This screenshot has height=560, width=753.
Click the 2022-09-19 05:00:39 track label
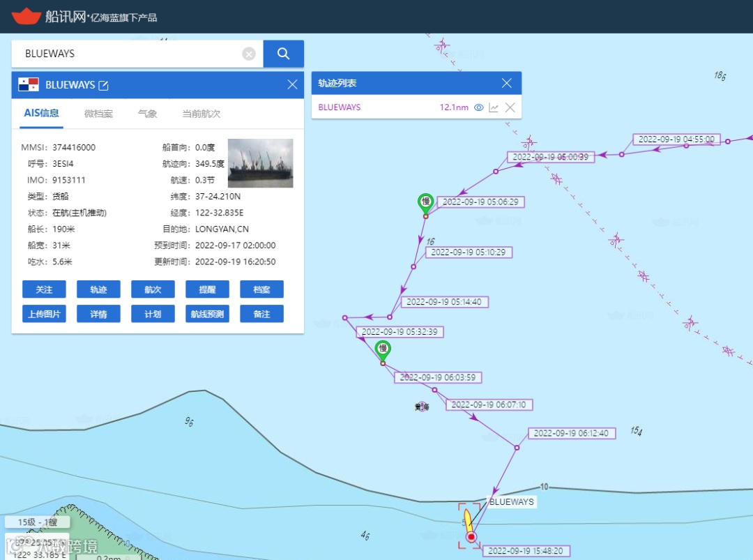[x=551, y=157]
